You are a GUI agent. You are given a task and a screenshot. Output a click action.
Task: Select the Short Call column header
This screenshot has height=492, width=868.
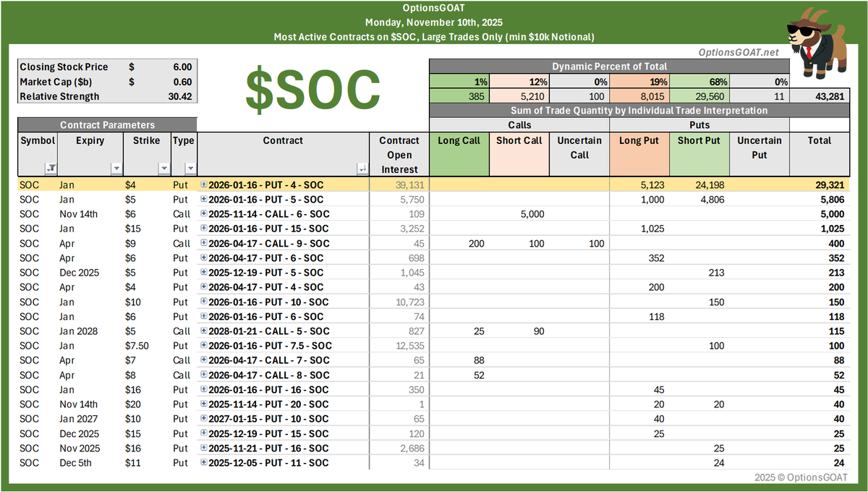coord(519,155)
